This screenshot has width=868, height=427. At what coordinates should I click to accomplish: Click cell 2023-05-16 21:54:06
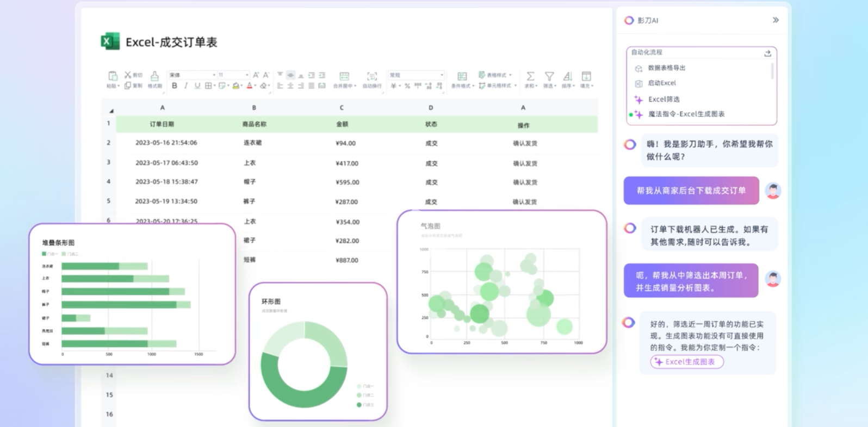click(x=166, y=143)
